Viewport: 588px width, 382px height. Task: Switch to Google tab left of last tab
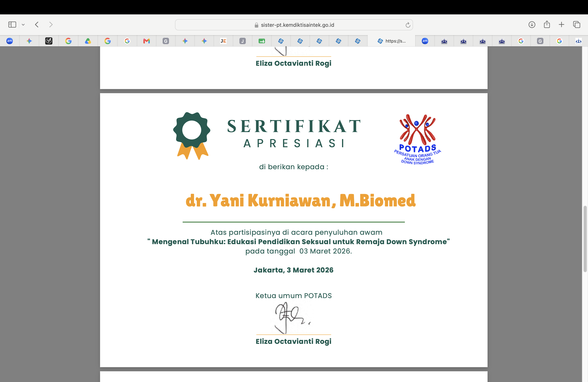(x=559, y=41)
